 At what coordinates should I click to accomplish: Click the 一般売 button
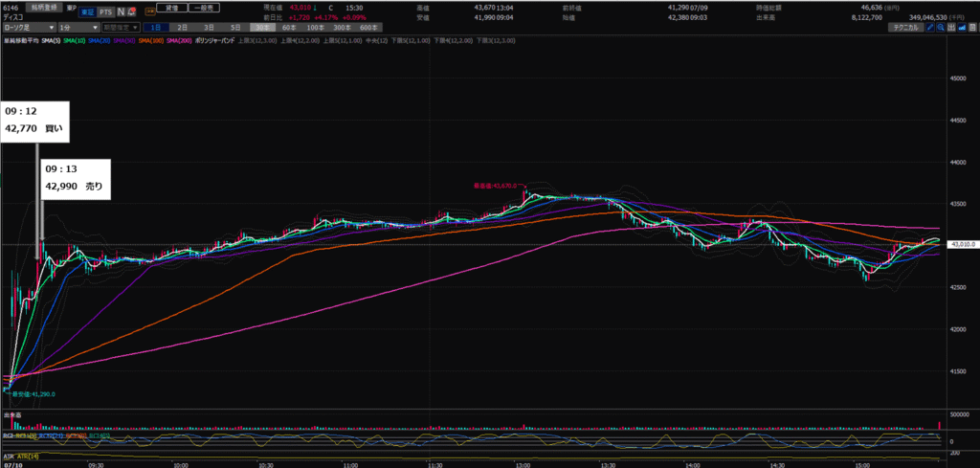pos(204,8)
